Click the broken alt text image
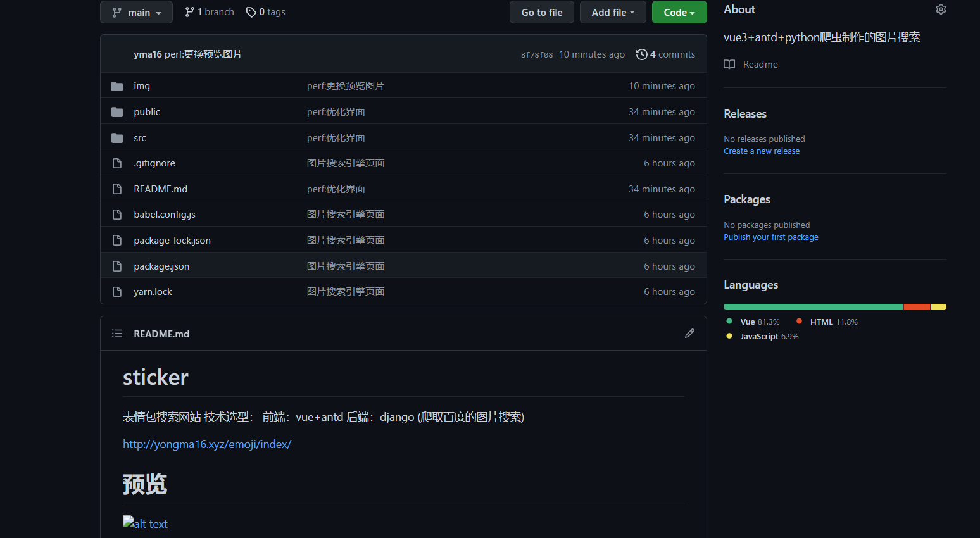The height and width of the screenshot is (538, 980). (145, 523)
